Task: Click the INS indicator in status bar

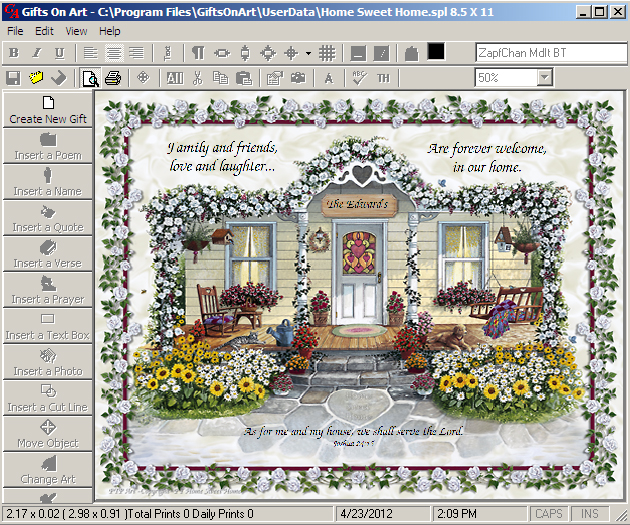Action: (590, 514)
